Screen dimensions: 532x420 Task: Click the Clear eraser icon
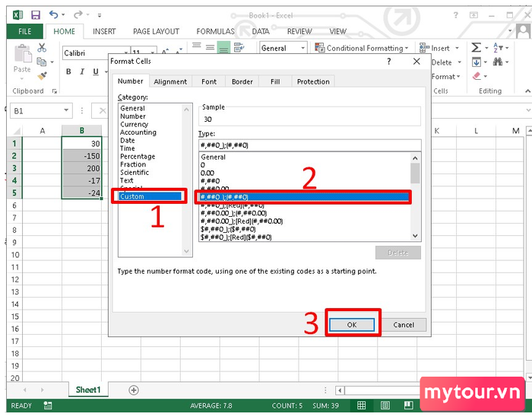click(477, 76)
